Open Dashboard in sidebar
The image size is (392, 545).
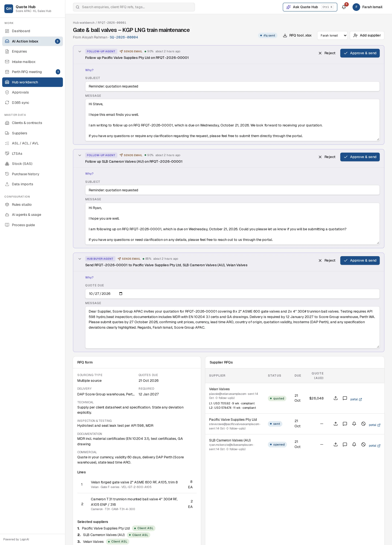point(32,31)
